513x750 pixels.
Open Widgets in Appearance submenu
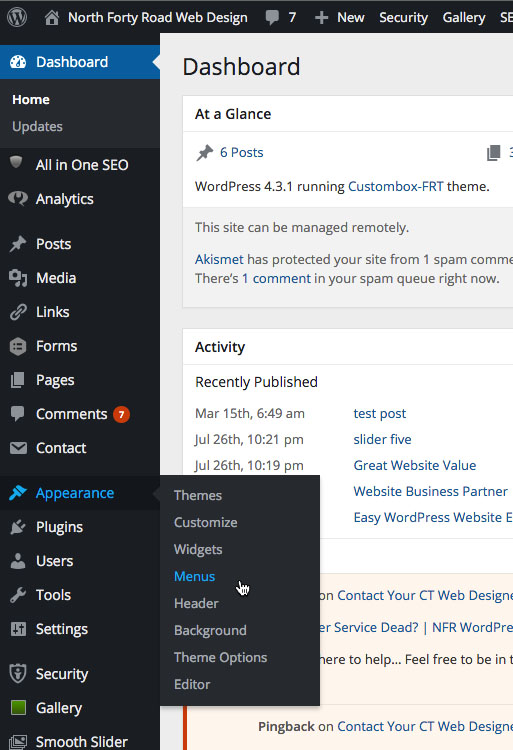click(198, 550)
